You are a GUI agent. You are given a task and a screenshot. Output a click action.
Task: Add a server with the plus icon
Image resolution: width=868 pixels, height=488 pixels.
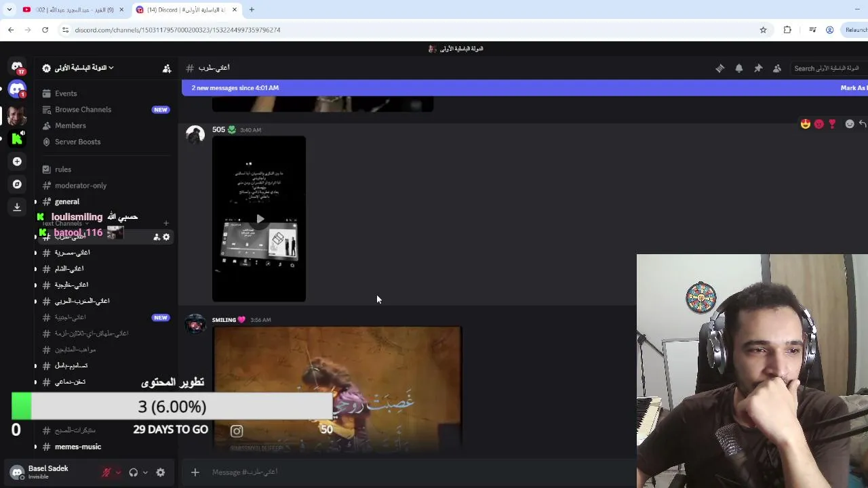(x=17, y=161)
